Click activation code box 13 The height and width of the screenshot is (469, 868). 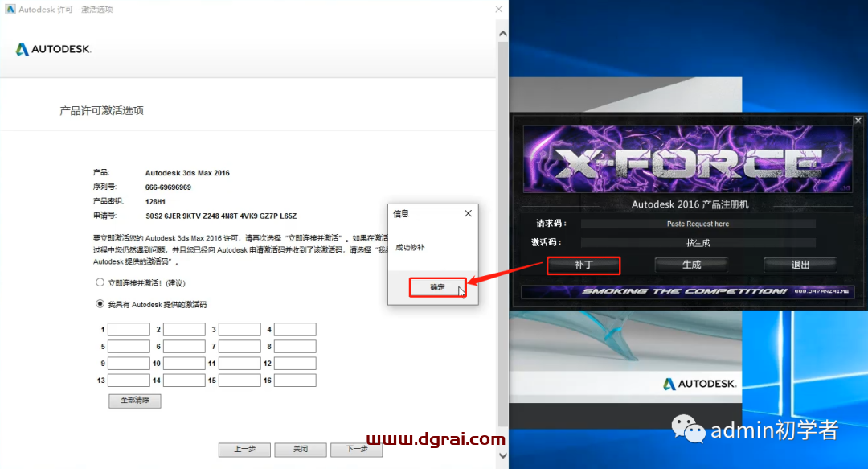(x=129, y=381)
